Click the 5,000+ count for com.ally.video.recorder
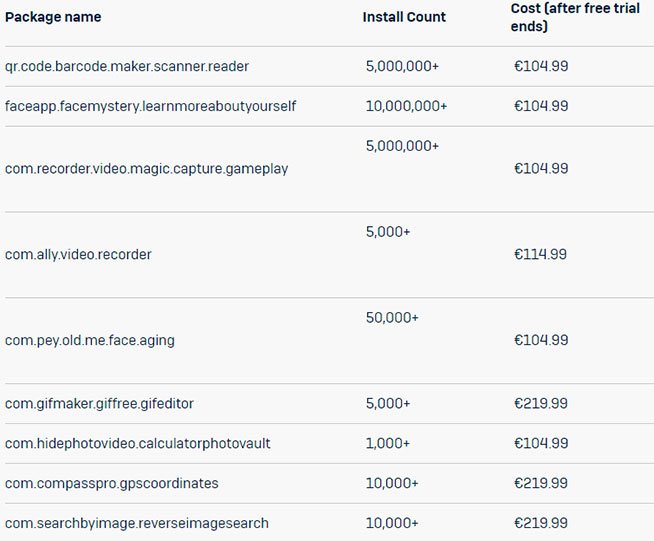The height and width of the screenshot is (541, 654). click(388, 232)
